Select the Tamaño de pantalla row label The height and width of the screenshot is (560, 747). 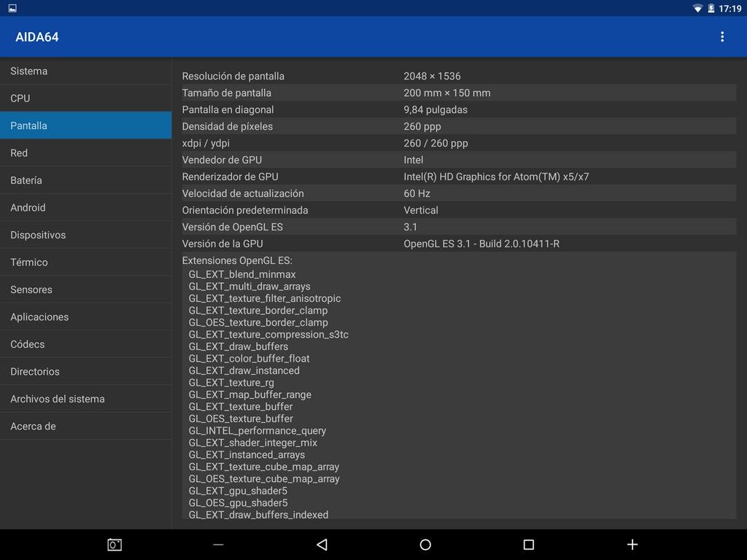click(x=226, y=93)
